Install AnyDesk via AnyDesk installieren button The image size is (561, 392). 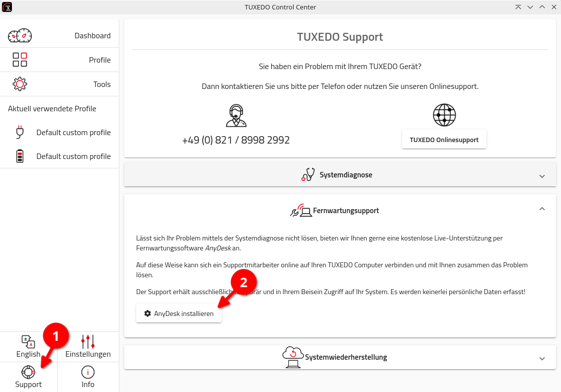click(x=179, y=314)
